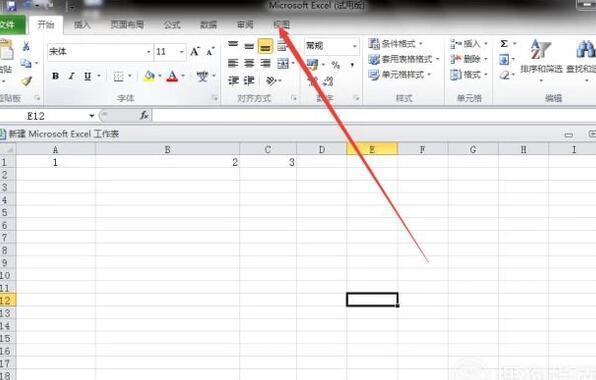The image size is (596, 380).
Task: Toggle italic formatting button
Action: click(x=71, y=76)
